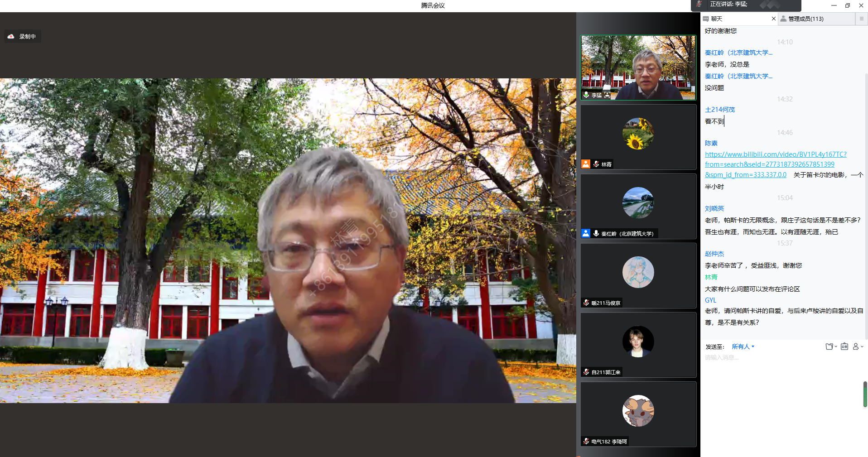Click 林青's orange host badge icon
This screenshot has height=457, width=868.
click(586, 164)
